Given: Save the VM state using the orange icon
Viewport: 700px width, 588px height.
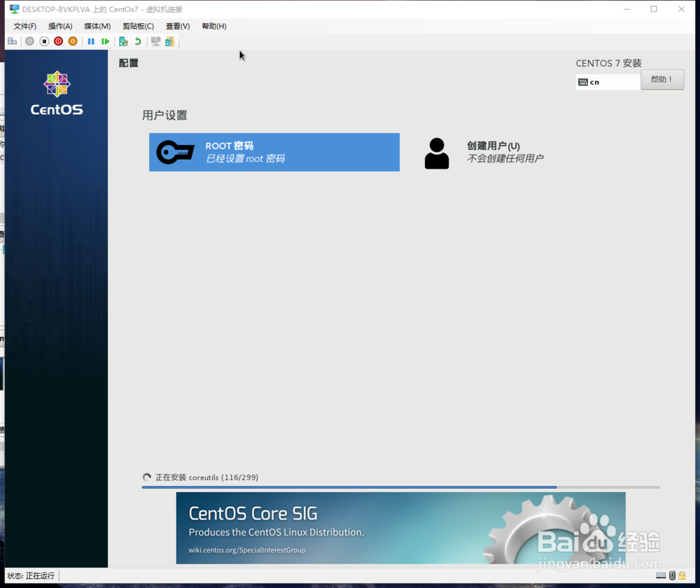Looking at the screenshot, I should [x=72, y=41].
